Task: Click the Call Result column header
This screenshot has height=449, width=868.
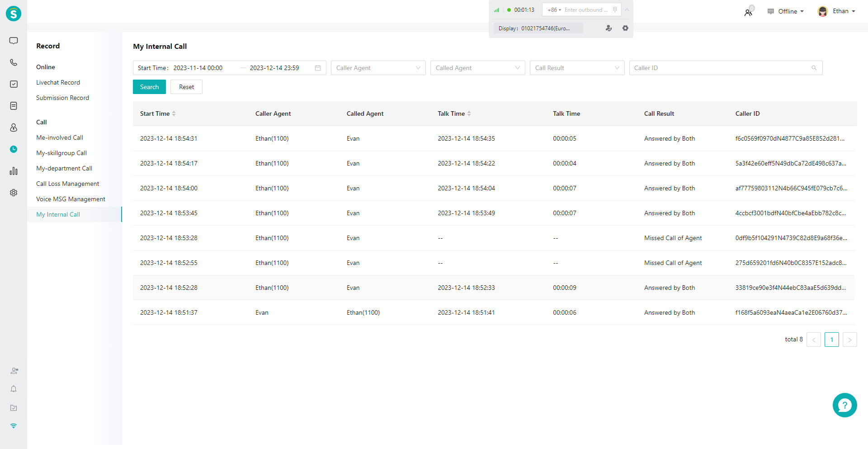Action: click(x=659, y=113)
